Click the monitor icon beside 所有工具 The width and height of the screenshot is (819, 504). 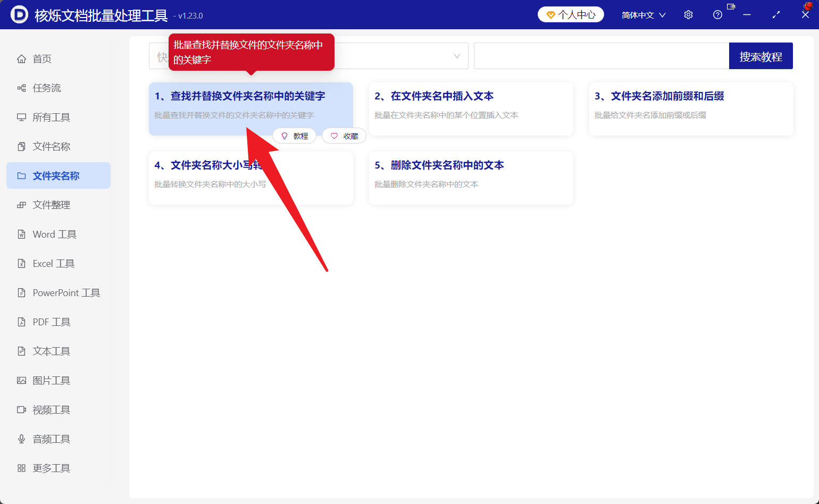tap(21, 117)
